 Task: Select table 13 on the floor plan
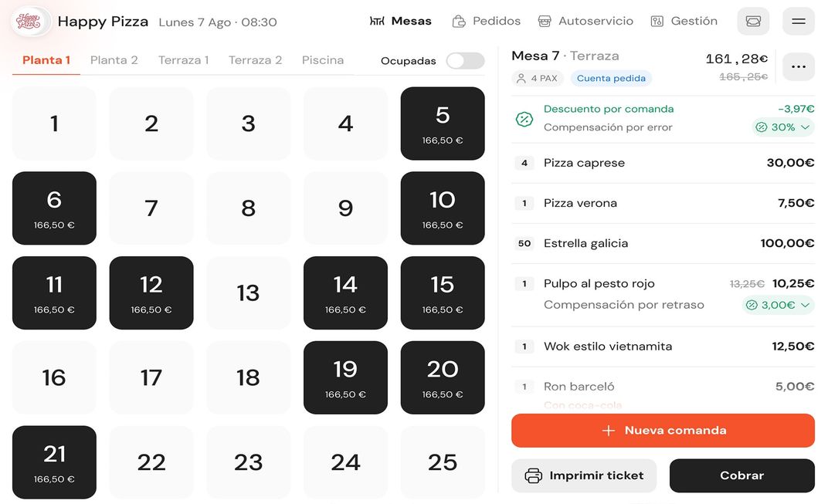[248, 293]
